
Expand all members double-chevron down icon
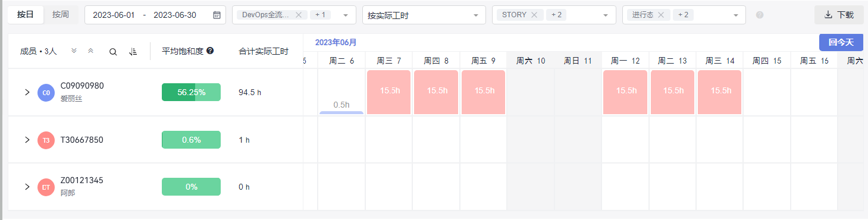pos(74,51)
